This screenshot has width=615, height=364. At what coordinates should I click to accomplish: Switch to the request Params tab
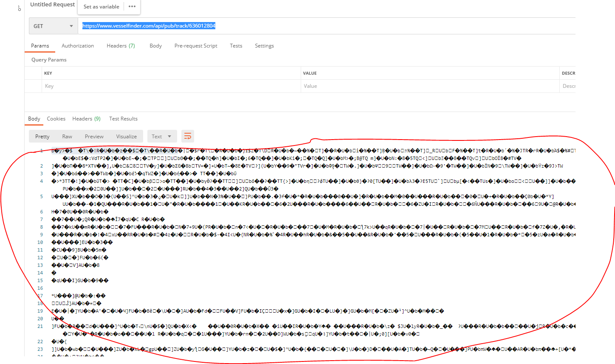point(40,46)
